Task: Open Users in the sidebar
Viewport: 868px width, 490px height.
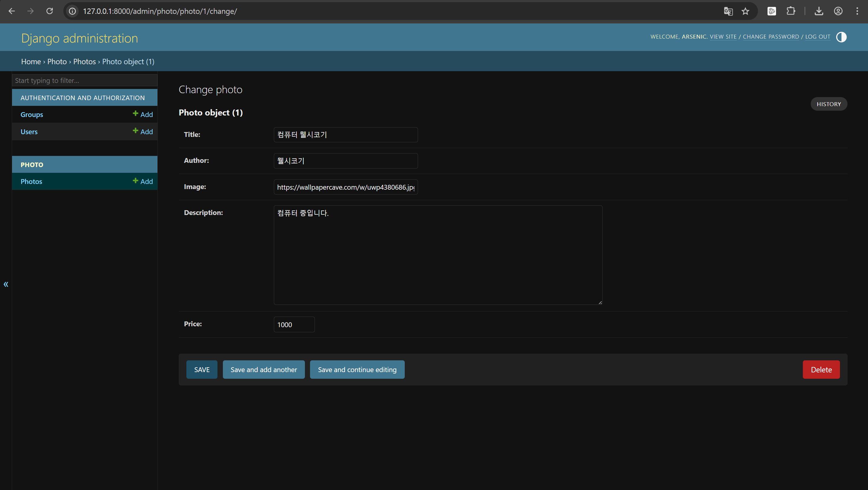Action: (29, 132)
